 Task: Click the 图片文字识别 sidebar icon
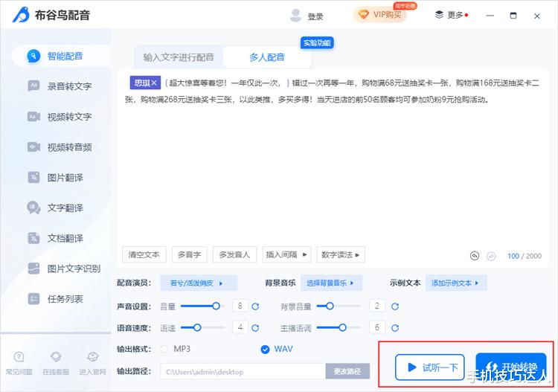(x=33, y=269)
